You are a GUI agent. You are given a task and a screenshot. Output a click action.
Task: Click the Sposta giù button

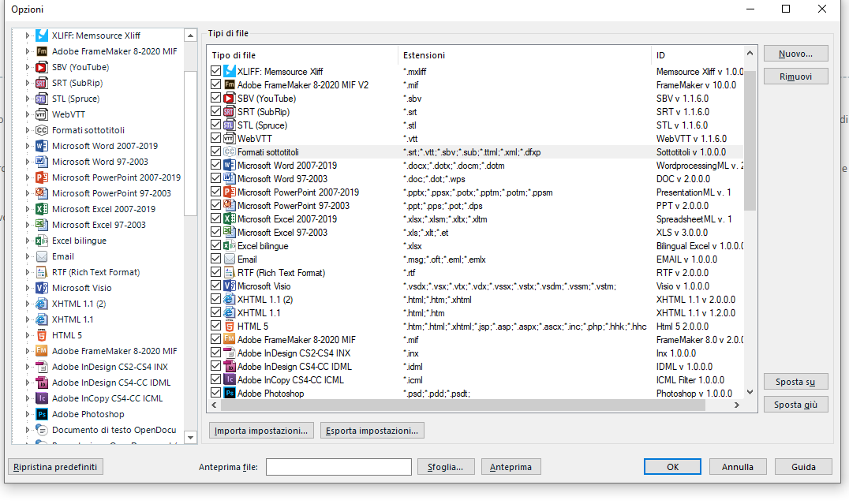click(795, 405)
